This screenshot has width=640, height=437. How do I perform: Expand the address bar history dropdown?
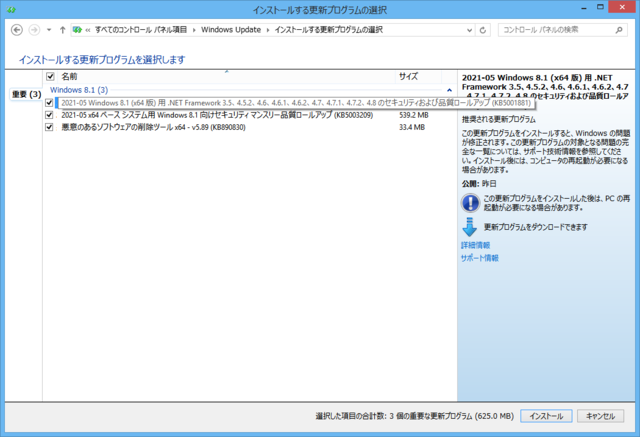[x=469, y=30]
